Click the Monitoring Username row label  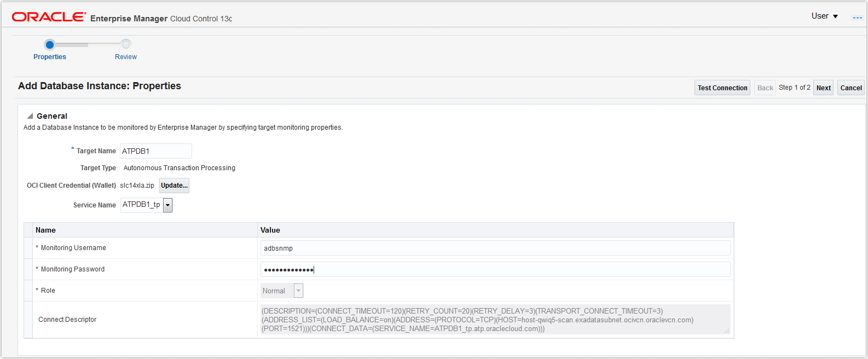[73, 248]
